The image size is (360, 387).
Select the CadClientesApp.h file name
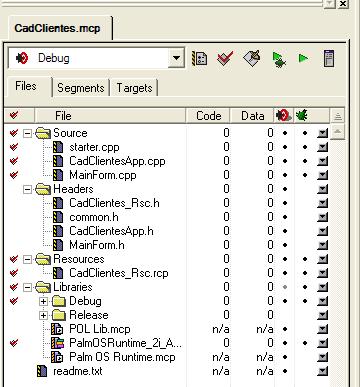coord(111,231)
